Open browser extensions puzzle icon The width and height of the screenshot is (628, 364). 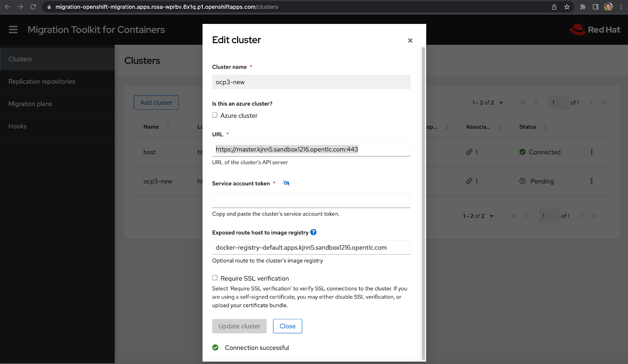tap(583, 7)
